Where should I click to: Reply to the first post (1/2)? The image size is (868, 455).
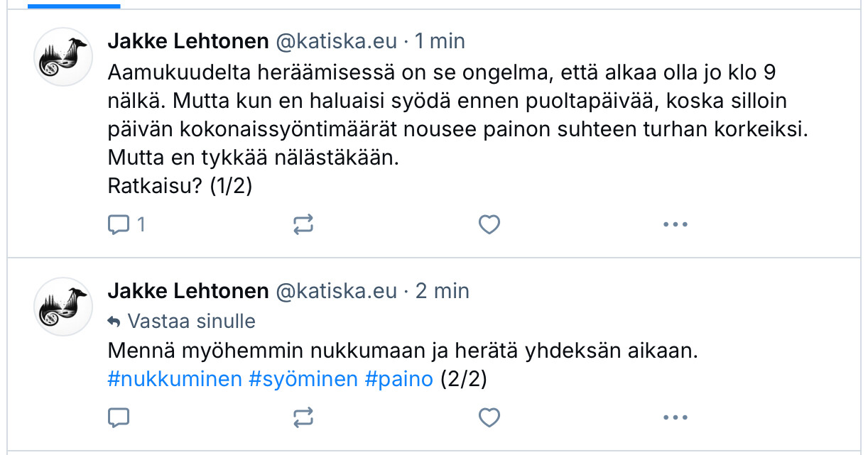[119, 225]
